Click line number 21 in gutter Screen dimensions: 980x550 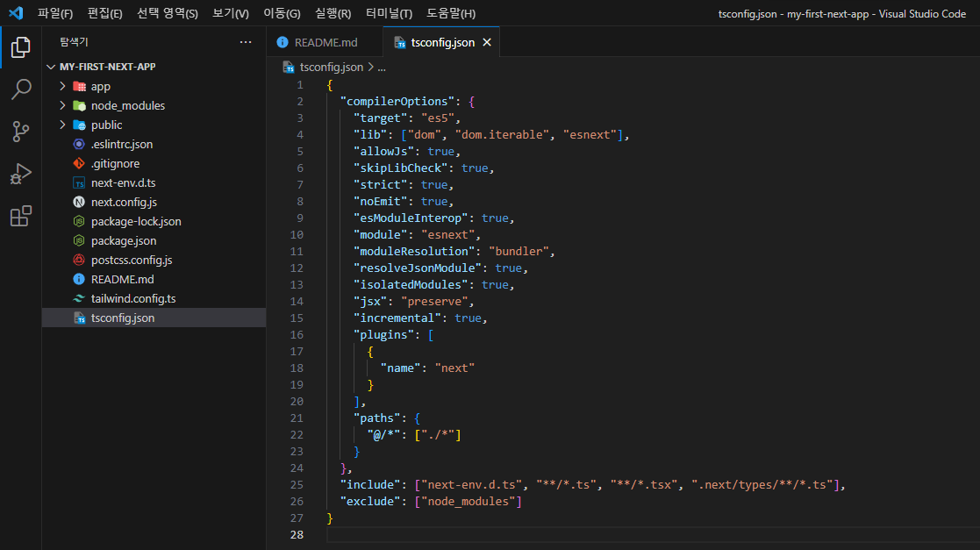click(x=297, y=418)
